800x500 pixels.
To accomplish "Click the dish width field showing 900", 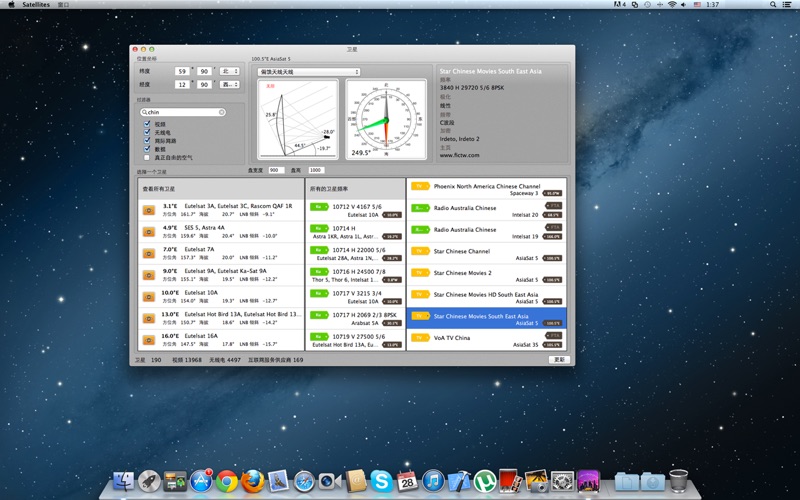I will click(x=276, y=170).
